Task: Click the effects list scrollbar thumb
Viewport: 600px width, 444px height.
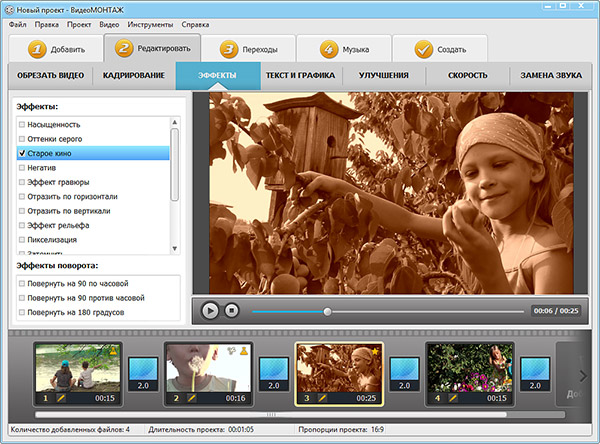Action: 174,165
